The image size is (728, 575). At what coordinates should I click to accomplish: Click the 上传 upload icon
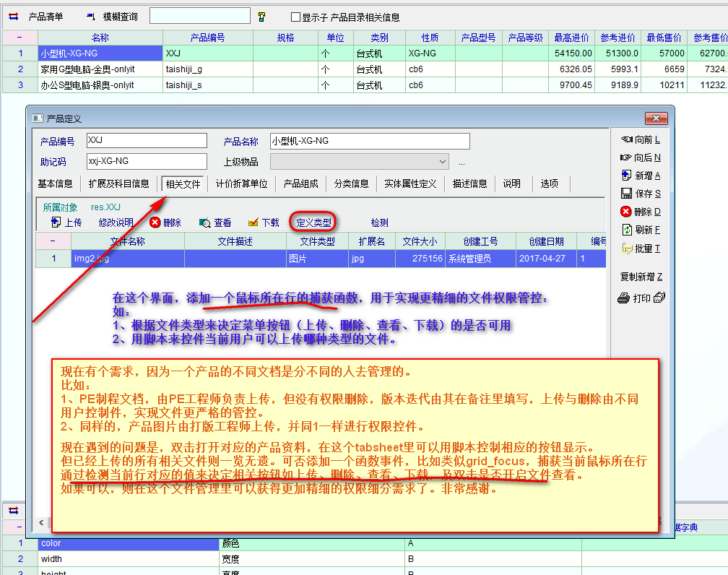click(56, 222)
